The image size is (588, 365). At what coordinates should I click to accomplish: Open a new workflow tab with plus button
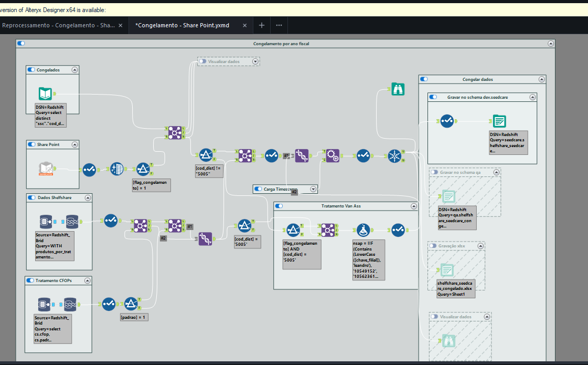click(262, 25)
